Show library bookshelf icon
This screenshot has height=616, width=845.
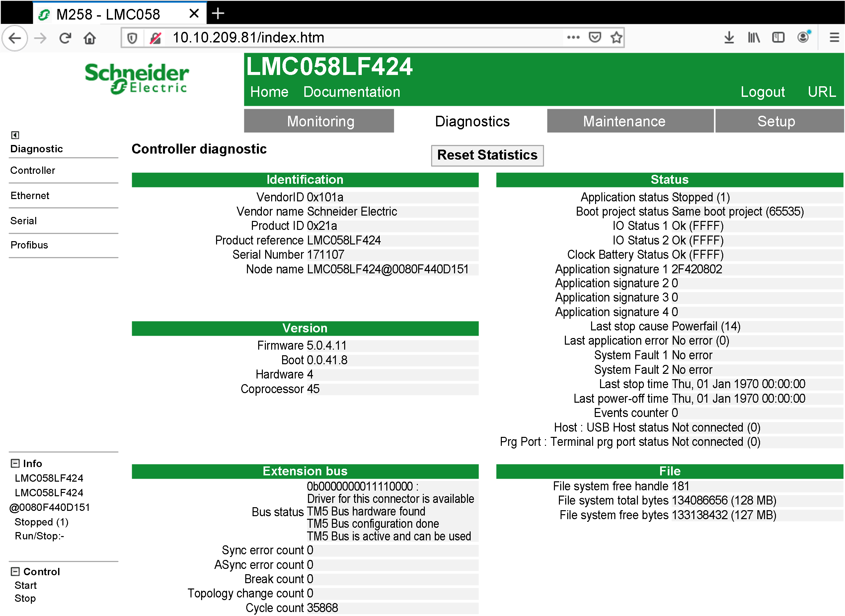tap(754, 37)
